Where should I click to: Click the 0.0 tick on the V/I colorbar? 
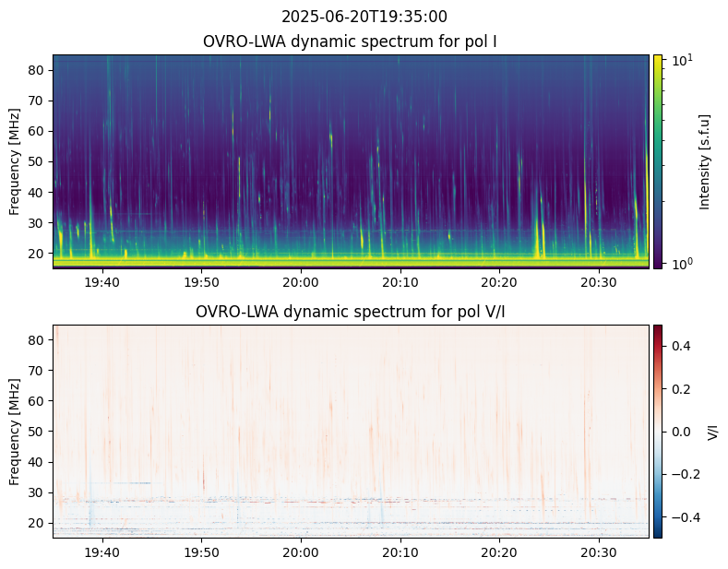[x=680, y=431]
